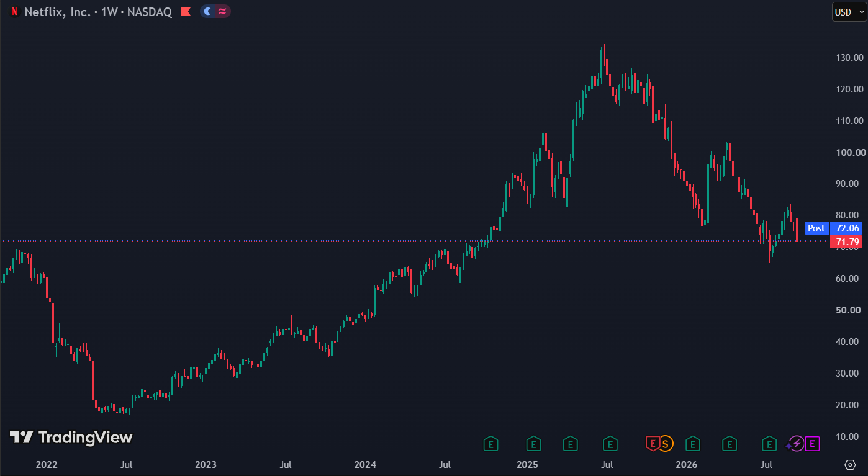Click green earnings marker above 2025 label
The height and width of the screenshot is (476, 868).
533,443
